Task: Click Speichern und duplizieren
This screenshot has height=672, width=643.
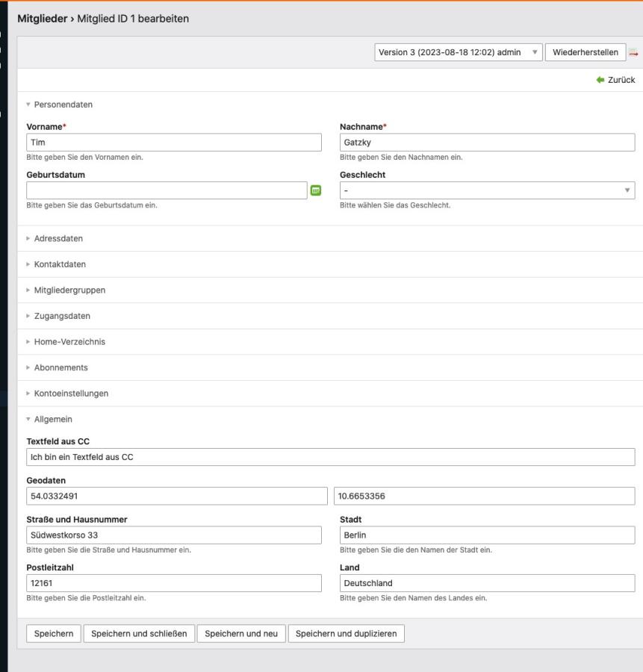Action: pos(347,634)
